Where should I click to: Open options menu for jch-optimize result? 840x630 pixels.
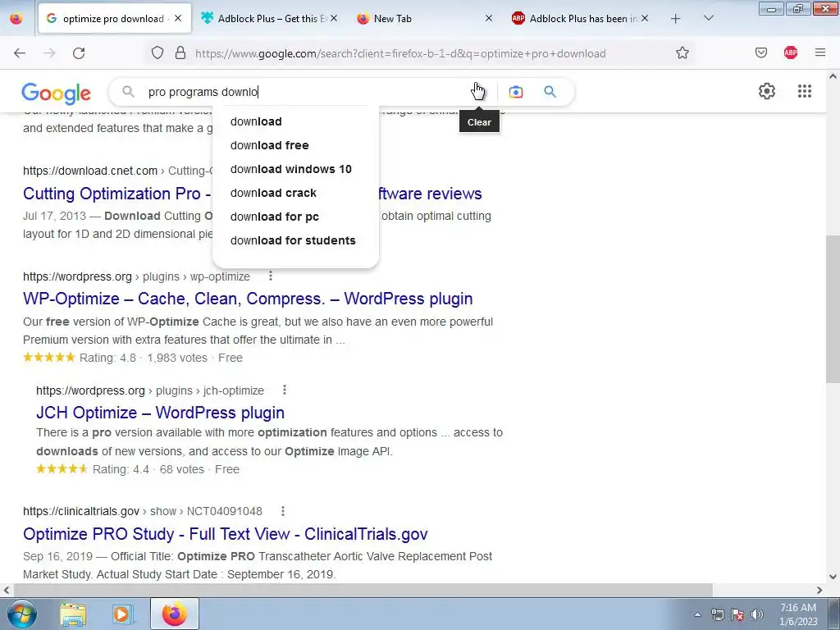pos(285,390)
